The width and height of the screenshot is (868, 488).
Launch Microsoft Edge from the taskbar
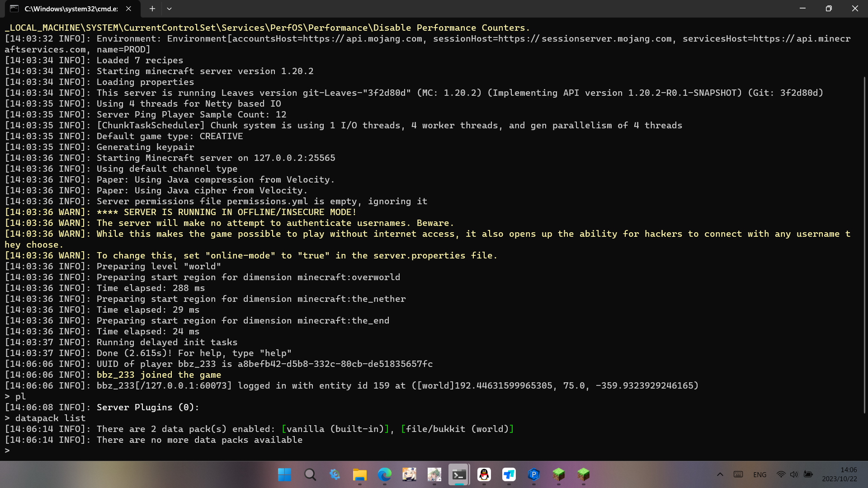[385, 475]
